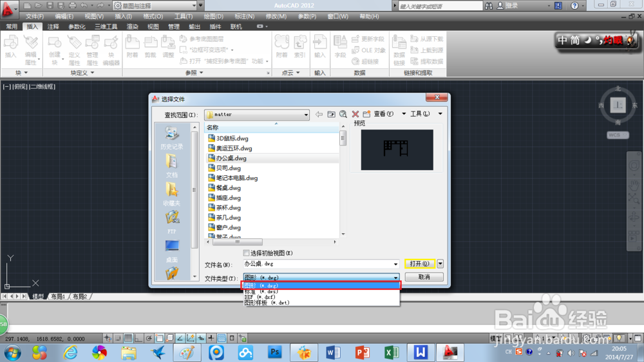The image size is (644, 362).
Task: Toggle Object Snap in the status bar
Action: pyautogui.click(x=159, y=338)
